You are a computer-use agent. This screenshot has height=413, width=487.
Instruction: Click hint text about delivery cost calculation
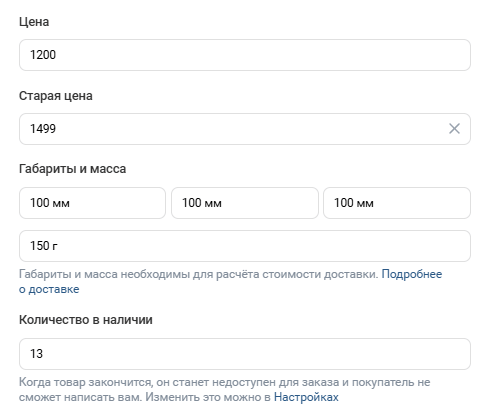199,274
